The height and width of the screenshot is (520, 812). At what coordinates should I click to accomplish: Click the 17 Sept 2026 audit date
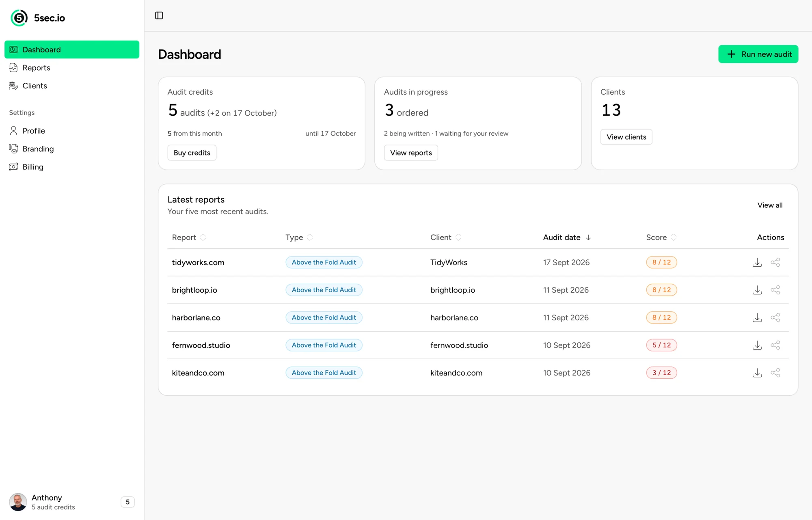click(566, 262)
